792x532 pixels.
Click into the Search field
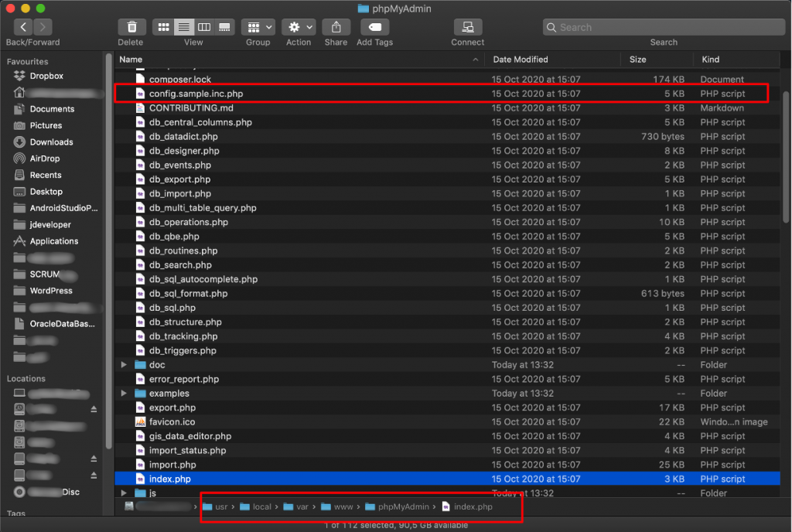(x=664, y=27)
